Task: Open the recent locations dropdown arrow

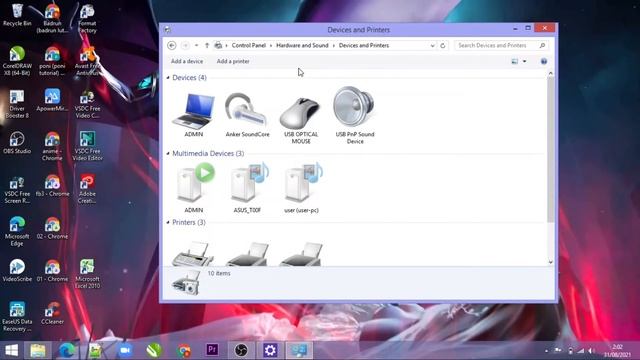Action: [196, 45]
